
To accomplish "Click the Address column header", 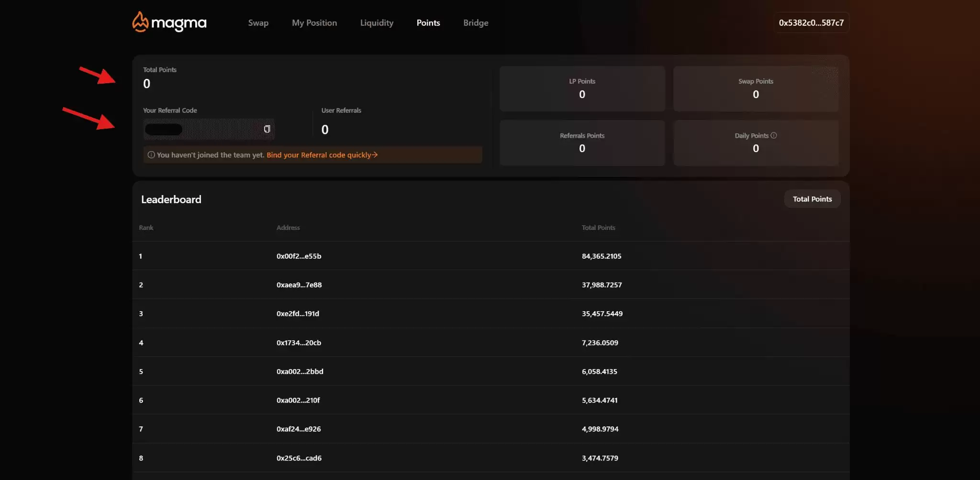I will (288, 228).
